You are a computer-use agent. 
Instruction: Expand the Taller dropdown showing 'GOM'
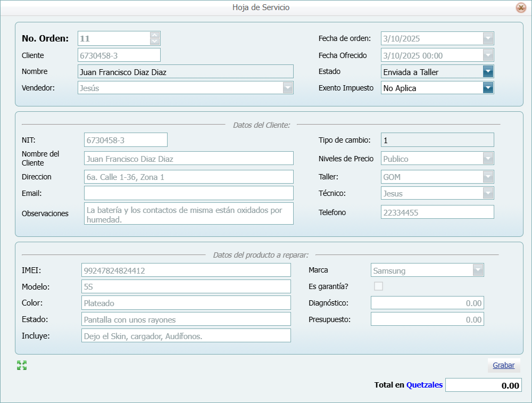[488, 176]
